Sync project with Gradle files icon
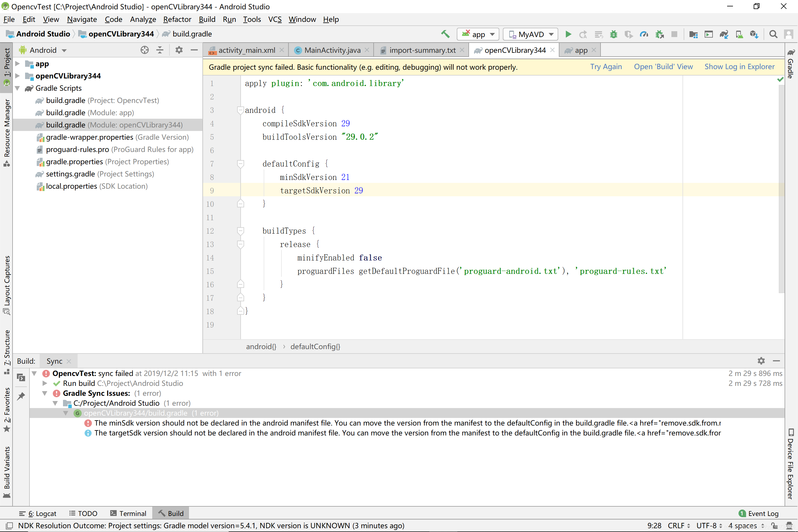 click(724, 34)
